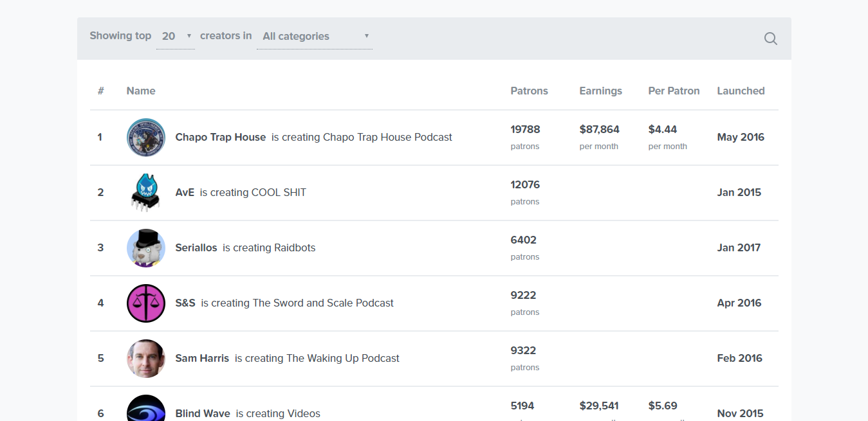This screenshot has height=421, width=868.
Task: Click the search magnifier icon
Action: point(770,39)
